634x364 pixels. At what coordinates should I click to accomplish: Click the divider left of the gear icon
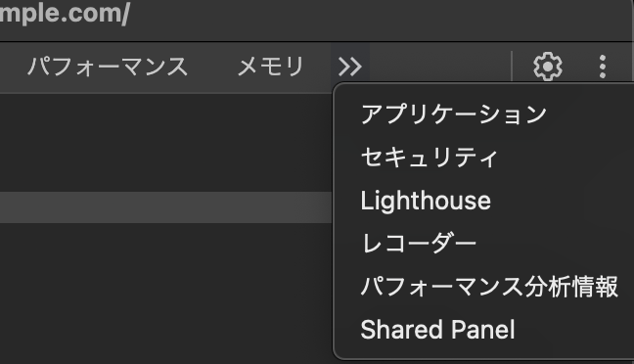[512, 67]
